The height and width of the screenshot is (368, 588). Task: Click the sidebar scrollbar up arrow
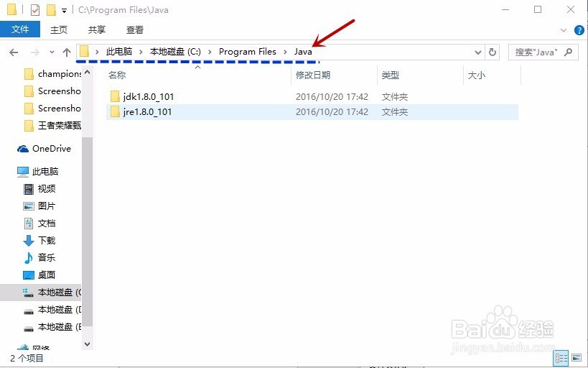[88, 72]
